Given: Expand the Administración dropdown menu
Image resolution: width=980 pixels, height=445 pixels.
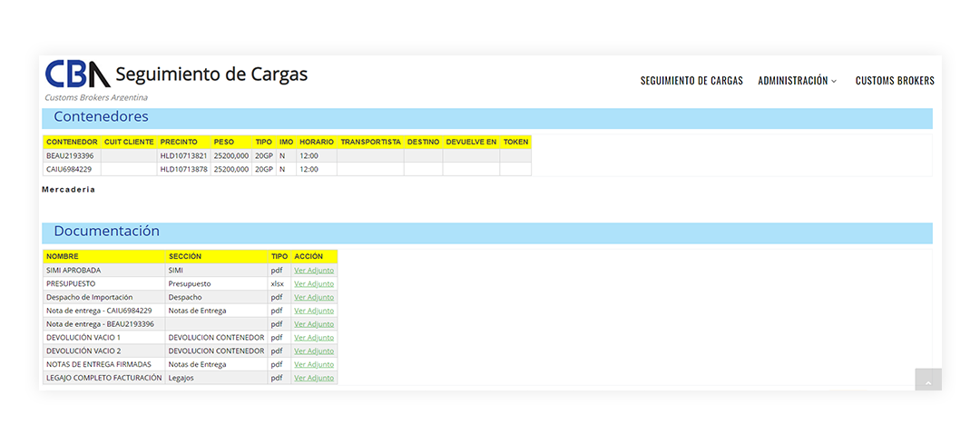Looking at the screenshot, I should [x=797, y=81].
